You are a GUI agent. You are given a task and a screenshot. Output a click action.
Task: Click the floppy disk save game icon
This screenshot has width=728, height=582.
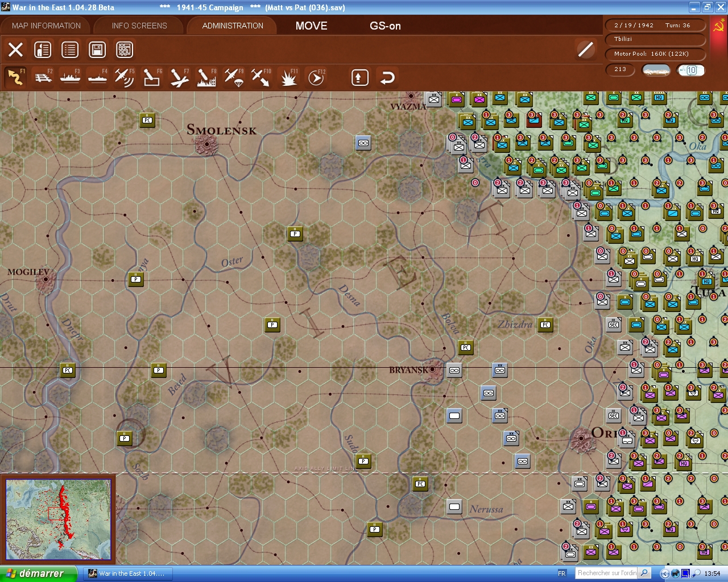(97, 49)
